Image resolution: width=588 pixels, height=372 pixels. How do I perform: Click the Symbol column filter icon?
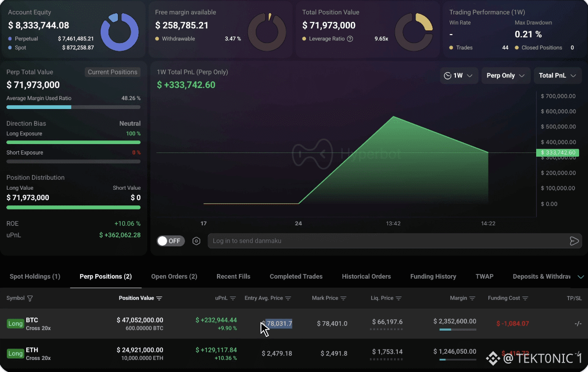point(30,298)
